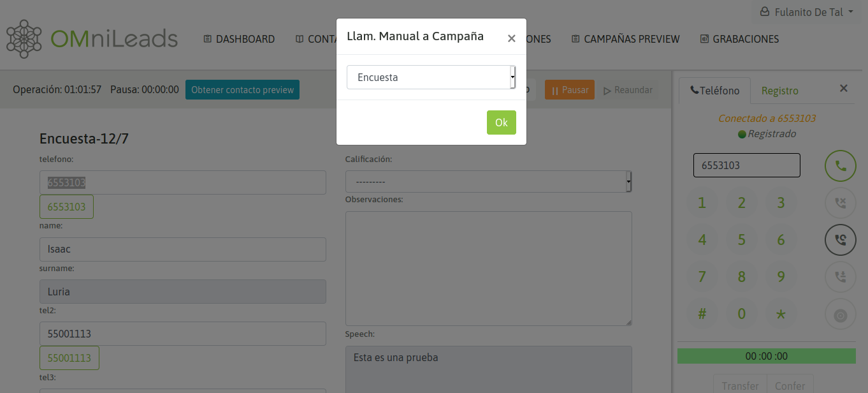This screenshot has width=868, height=393.
Task: Click the record call round icon
Action: [x=840, y=315]
